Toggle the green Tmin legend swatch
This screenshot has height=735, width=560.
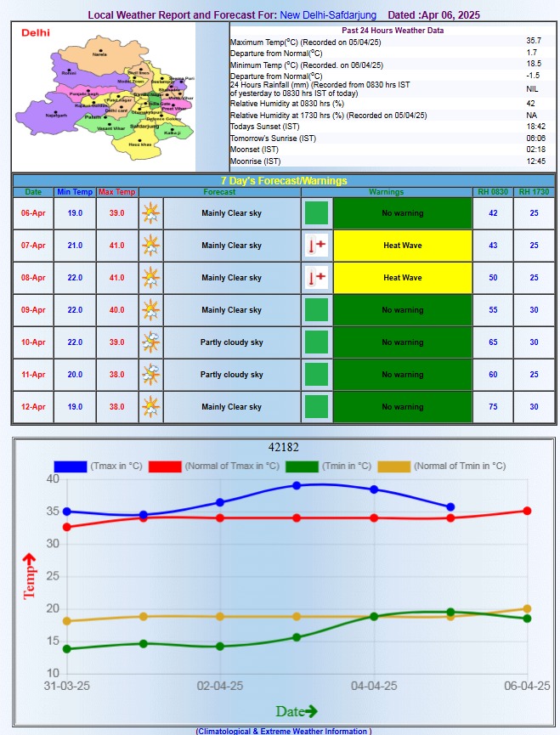click(302, 466)
